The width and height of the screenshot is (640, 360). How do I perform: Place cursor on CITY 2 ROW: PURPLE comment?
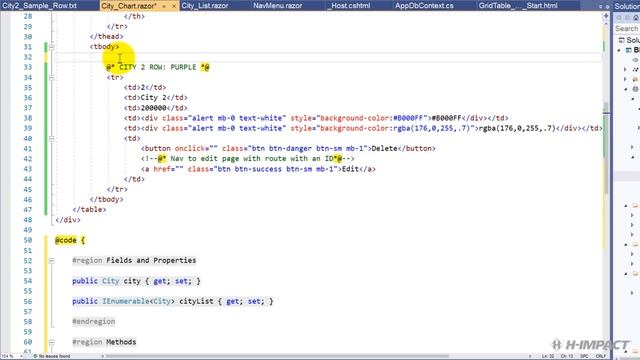[158, 67]
